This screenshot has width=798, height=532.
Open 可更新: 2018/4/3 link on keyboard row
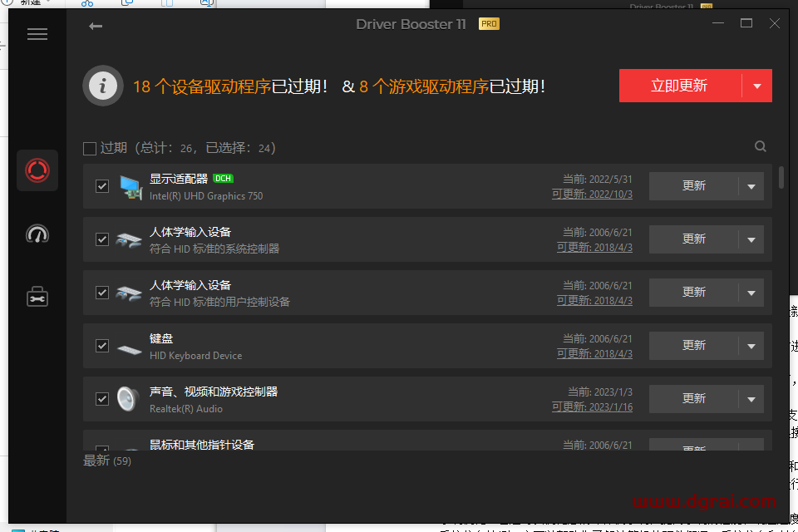pyautogui.click(x=594, y=354)
